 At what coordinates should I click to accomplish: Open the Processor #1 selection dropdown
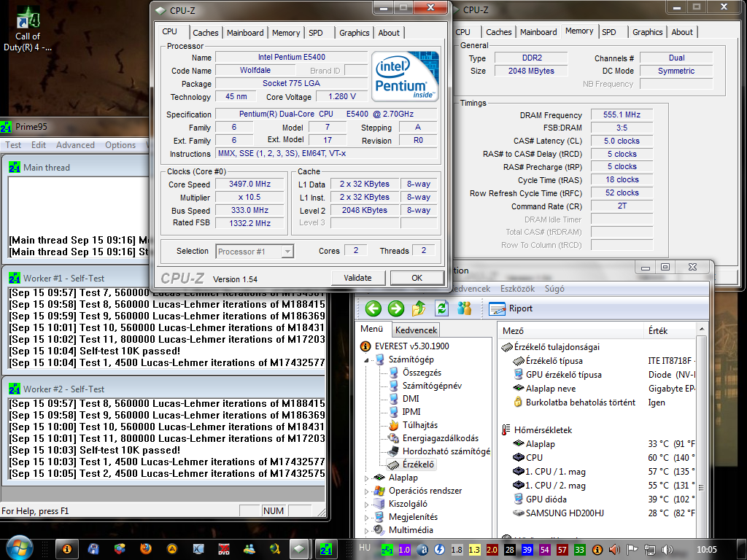[255, 252]
